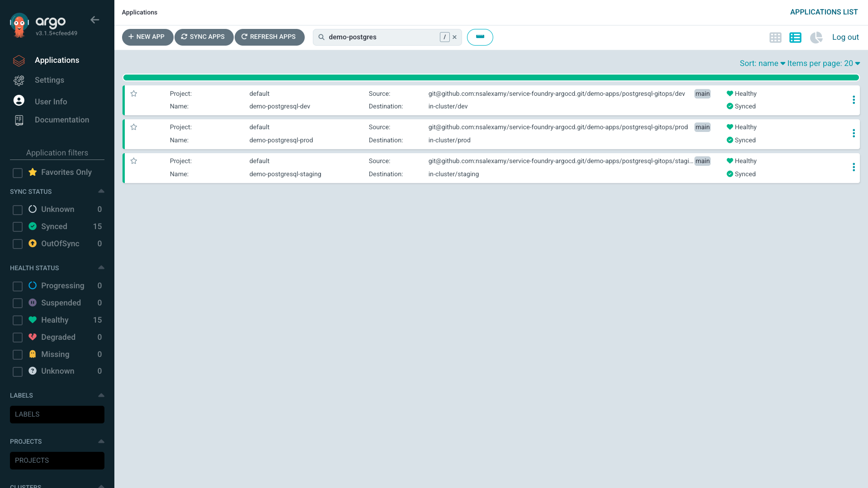The height and width of the screenshot is (488, 868).
Task: Open User Info in the sidebar
Action: (50, 101)
